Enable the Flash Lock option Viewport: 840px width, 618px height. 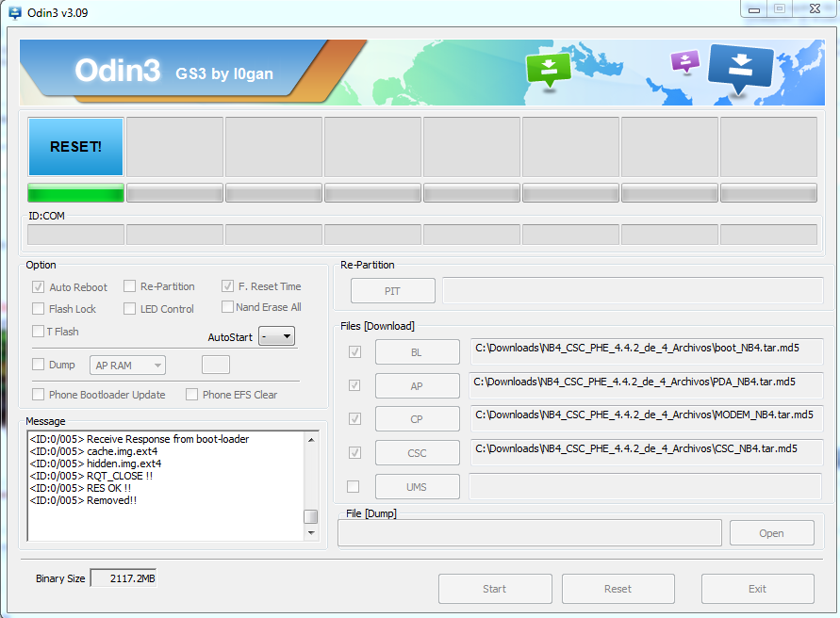click(x=38, y=308)
